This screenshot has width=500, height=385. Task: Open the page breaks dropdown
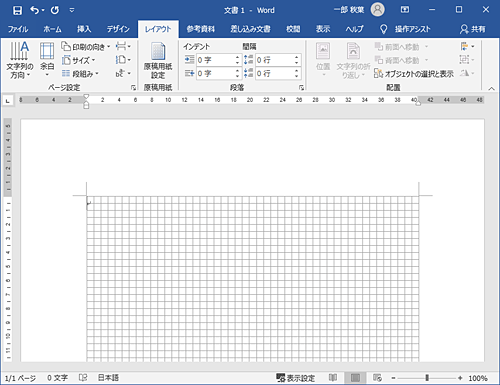click(x=123, y=46)
